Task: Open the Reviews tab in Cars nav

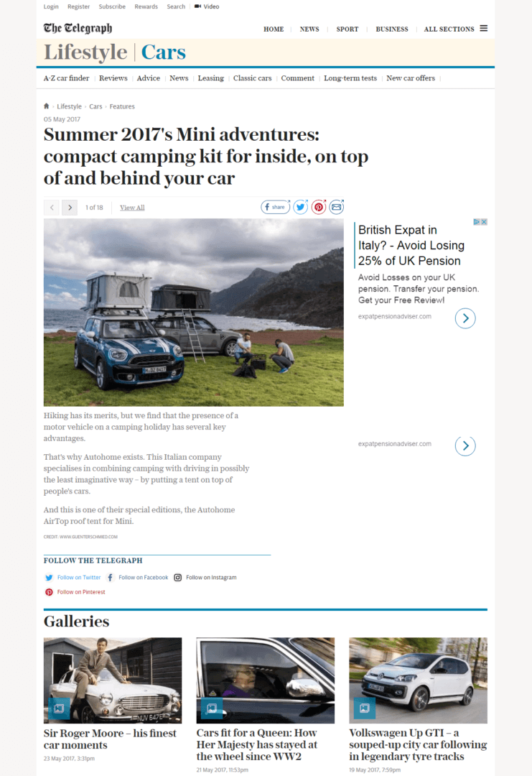Action: 113,78
